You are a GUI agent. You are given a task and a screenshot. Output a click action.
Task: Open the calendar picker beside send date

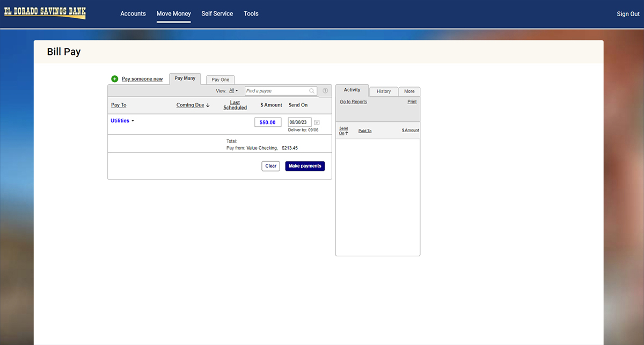(317, 123)
